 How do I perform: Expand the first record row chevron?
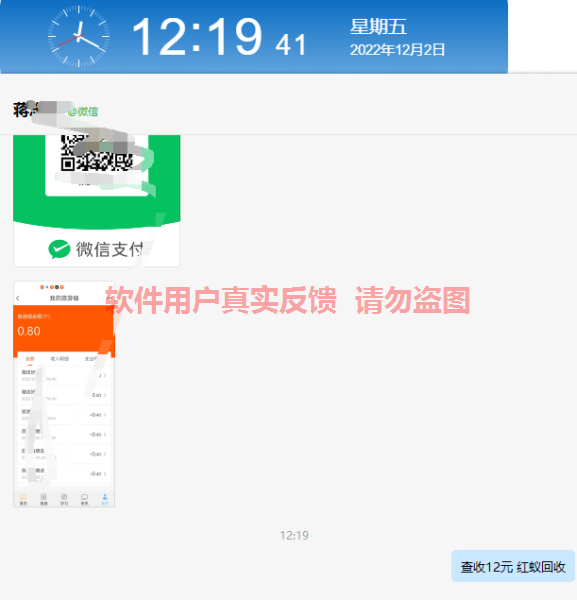tap(105, 375)
